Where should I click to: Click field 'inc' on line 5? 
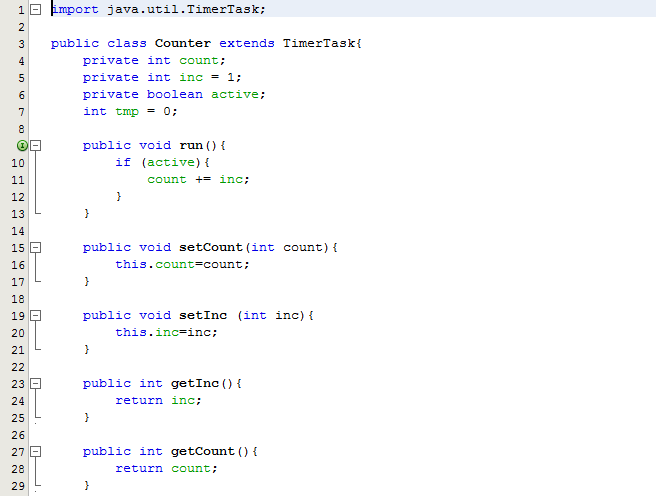pos(191,77)
